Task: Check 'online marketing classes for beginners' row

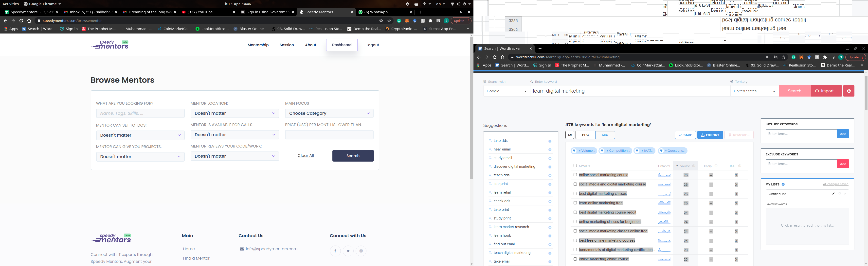Action: (575, 222)
